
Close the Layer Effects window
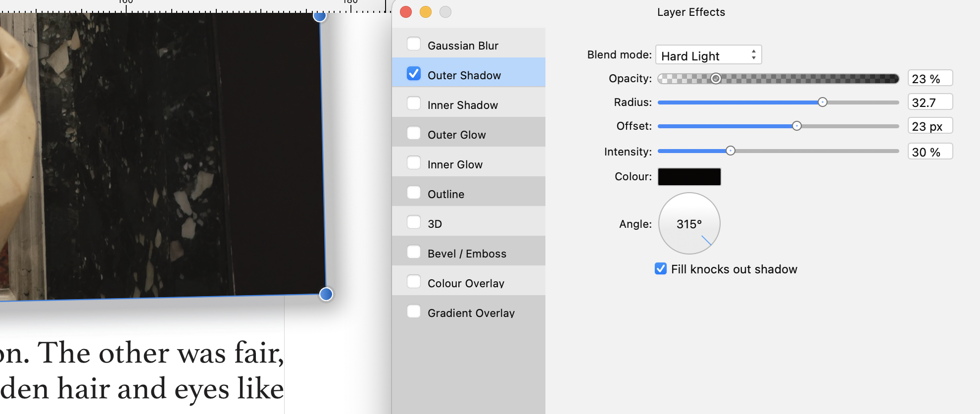(x=406, y=12)
